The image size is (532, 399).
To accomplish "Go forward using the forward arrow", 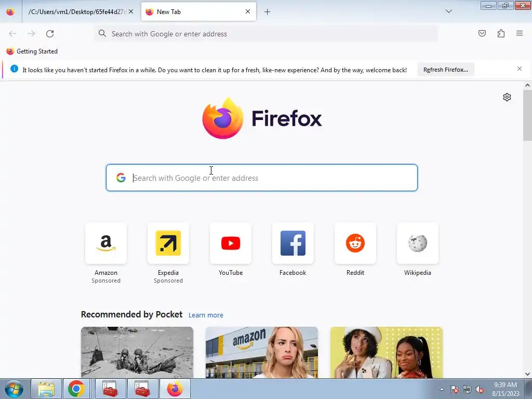I will (31, 34).
